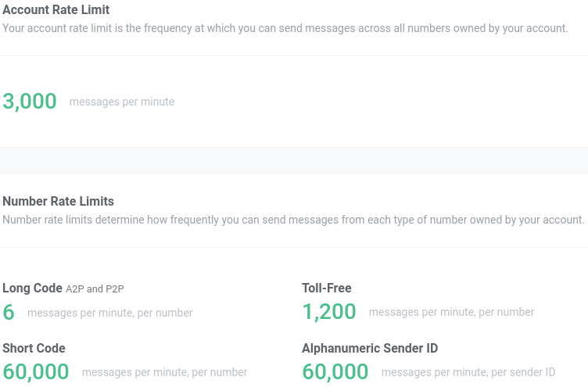This screenshot has width=588, height=387.
Task: Click the Alphanumeric Sender ID label
Action: point(370,349)
